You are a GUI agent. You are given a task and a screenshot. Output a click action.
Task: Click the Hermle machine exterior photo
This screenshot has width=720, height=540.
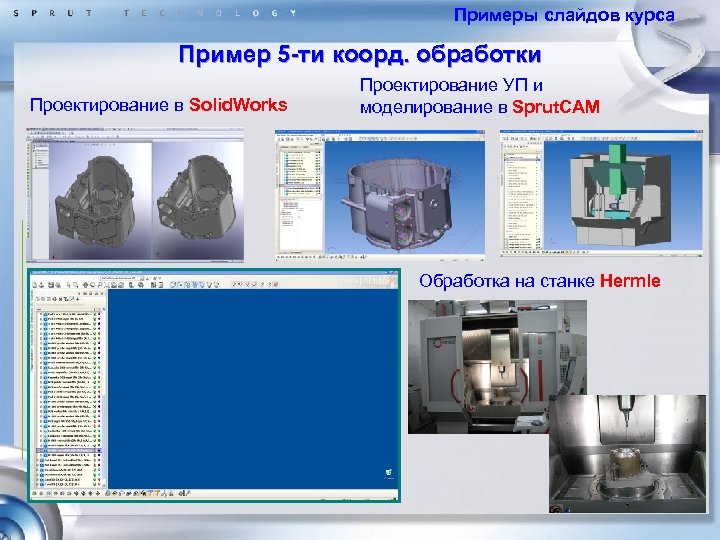coord(497,366)
